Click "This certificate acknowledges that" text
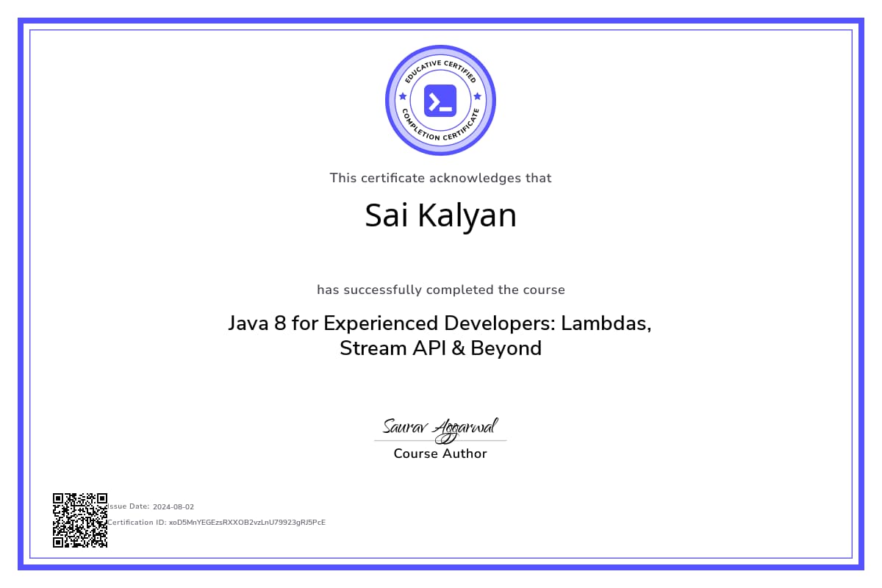The width and height of the screenshot is (882, 588). (x=440, y=178)
